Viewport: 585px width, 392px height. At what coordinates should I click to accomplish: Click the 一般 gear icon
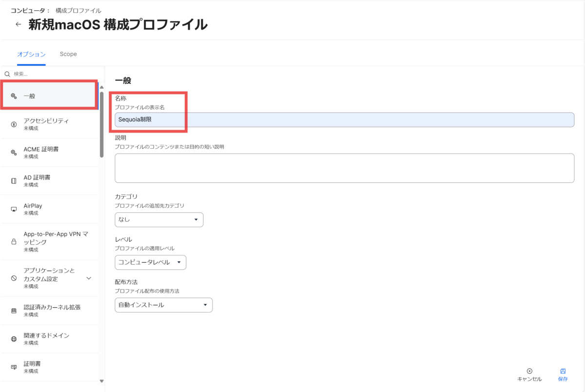[14, 96]
